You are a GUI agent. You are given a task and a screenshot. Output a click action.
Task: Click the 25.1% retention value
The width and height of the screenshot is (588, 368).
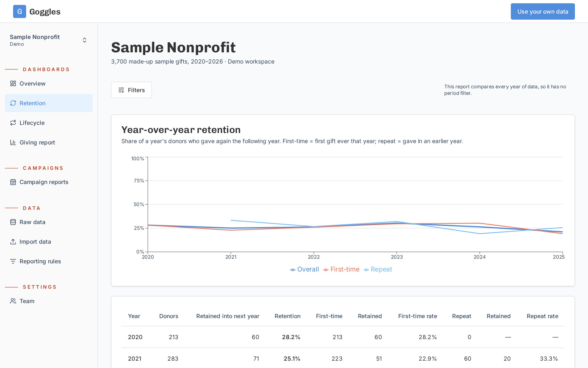tap(292, 358)
